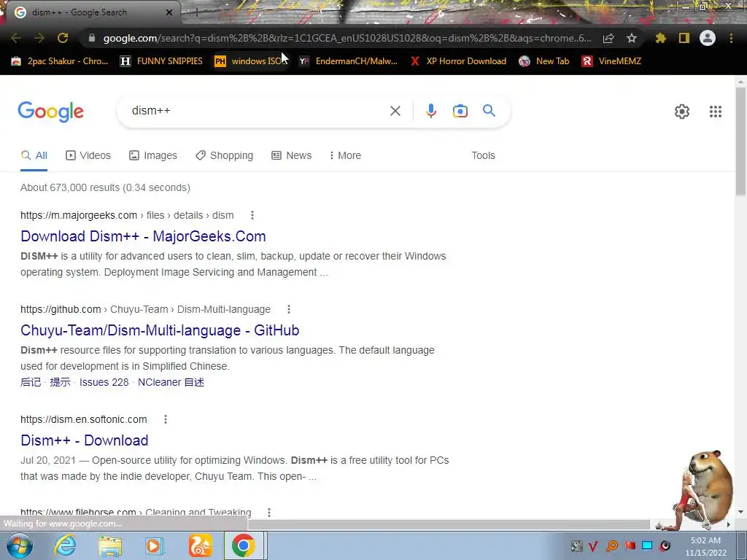Open UC Browser from the taskbar
The image size is (747, 560).
pos(200,545)
